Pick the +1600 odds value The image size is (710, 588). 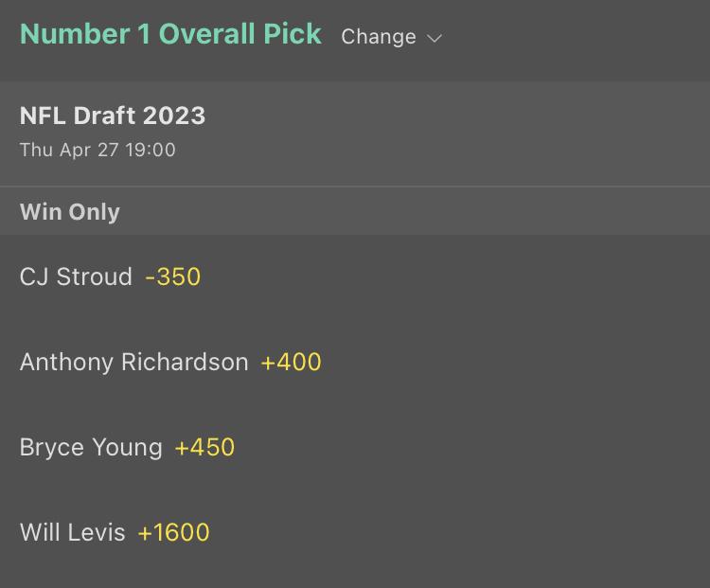pos(173,532)
